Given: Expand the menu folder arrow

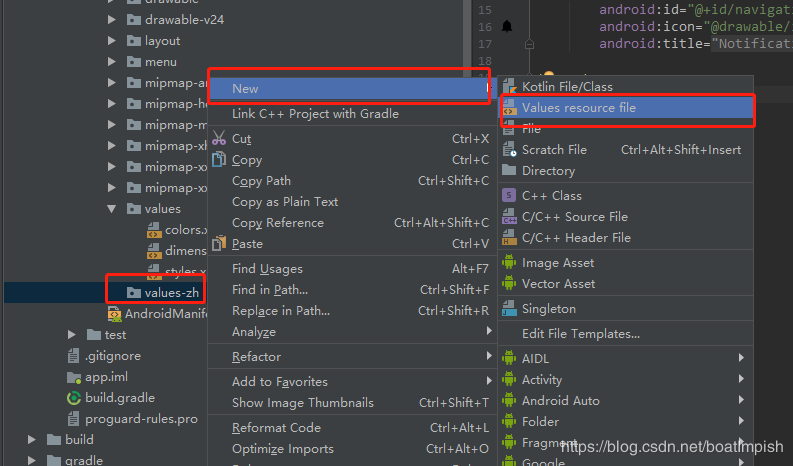Looking at the screenshot, I should 112,62.
